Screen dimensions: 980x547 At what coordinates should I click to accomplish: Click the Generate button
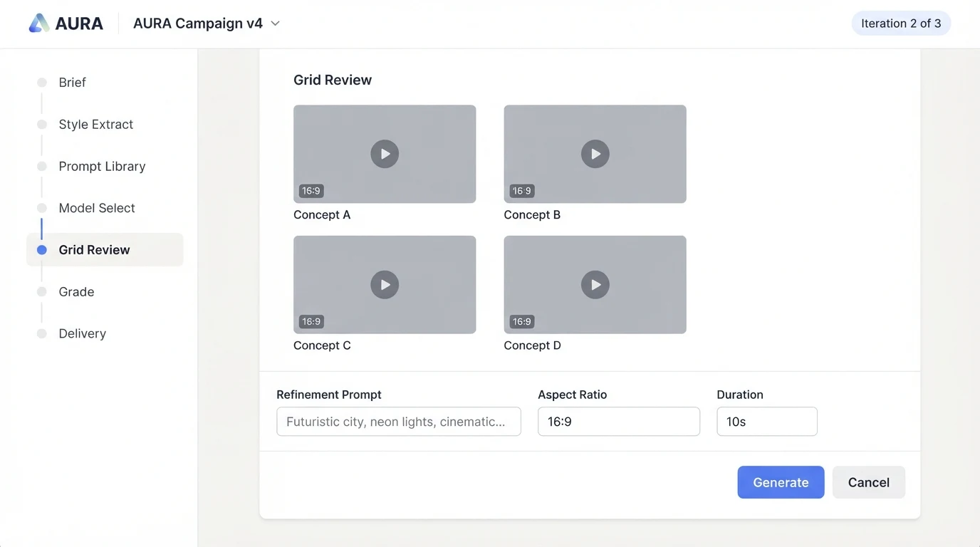pos(781,482)
